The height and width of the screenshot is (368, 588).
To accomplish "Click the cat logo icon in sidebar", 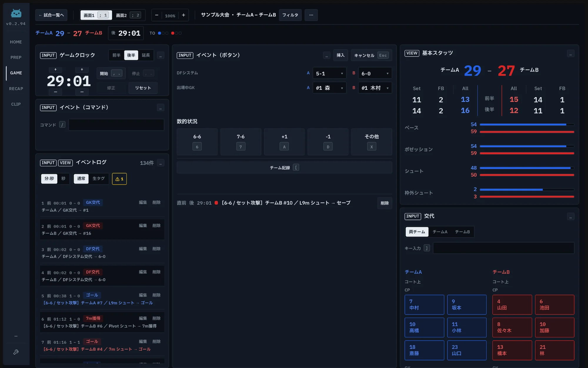I will click(16, 13).
